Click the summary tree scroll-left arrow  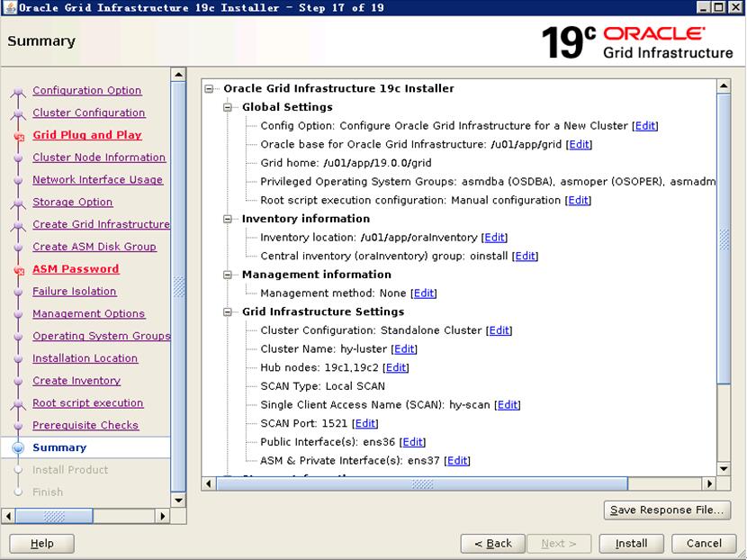click(x=209, y=483)
